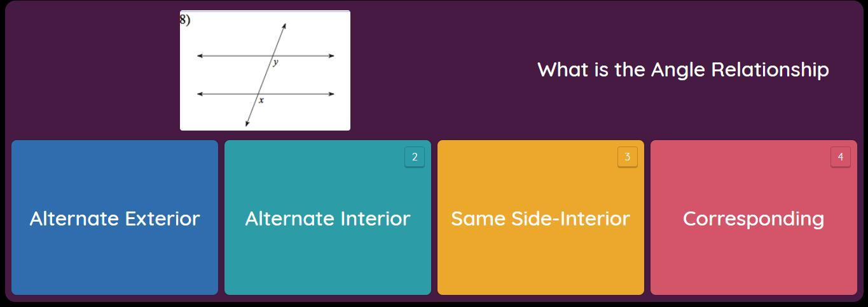Click the left arrowhead of upper parallel line
868x307 pixels.
point(200,56)
